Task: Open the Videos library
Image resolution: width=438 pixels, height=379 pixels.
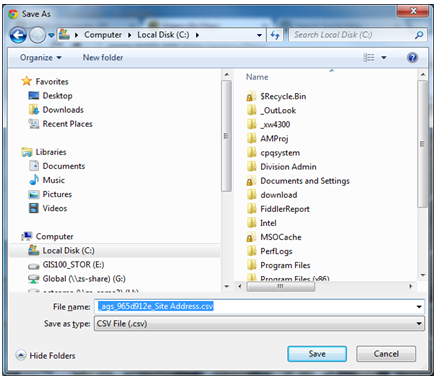Action: click(x=55, y=208)
